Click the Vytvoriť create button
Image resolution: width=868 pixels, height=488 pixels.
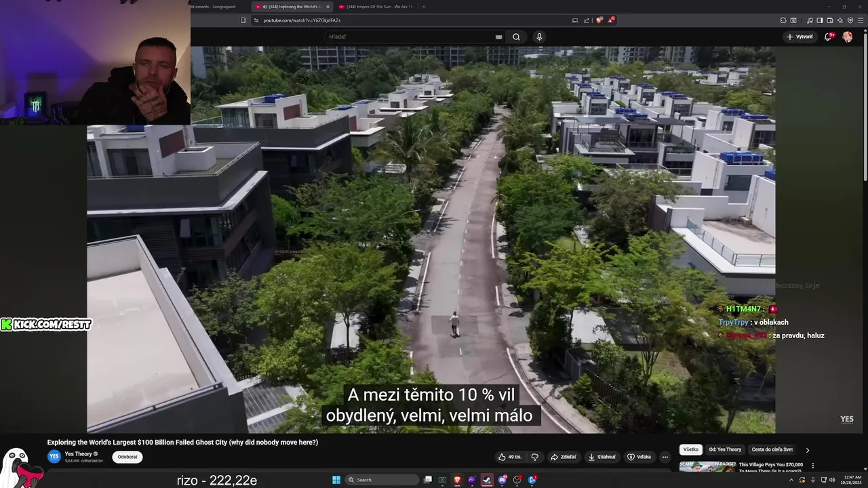click(800, 37)
